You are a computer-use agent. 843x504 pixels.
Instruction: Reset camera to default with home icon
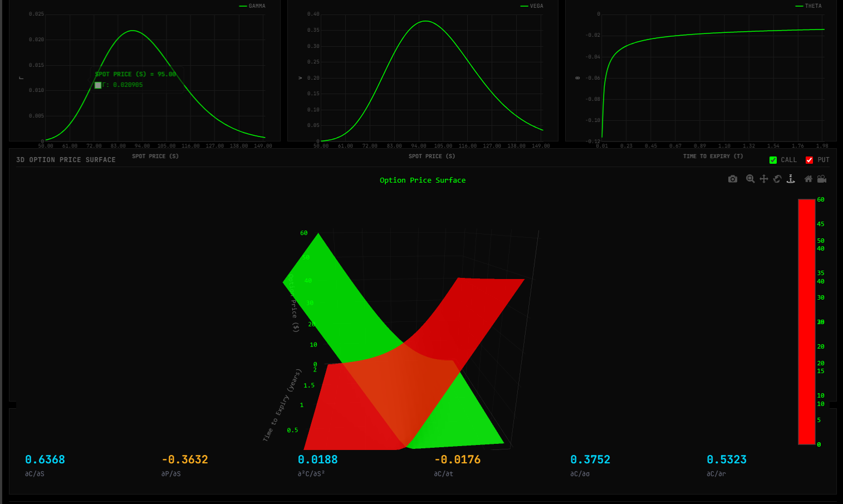coord(808,179)
